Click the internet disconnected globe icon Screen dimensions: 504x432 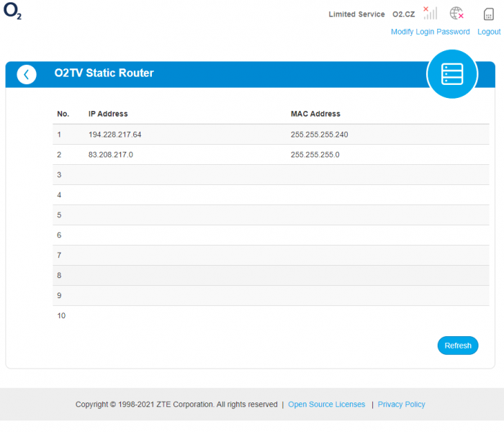click(x=456, y=13)
